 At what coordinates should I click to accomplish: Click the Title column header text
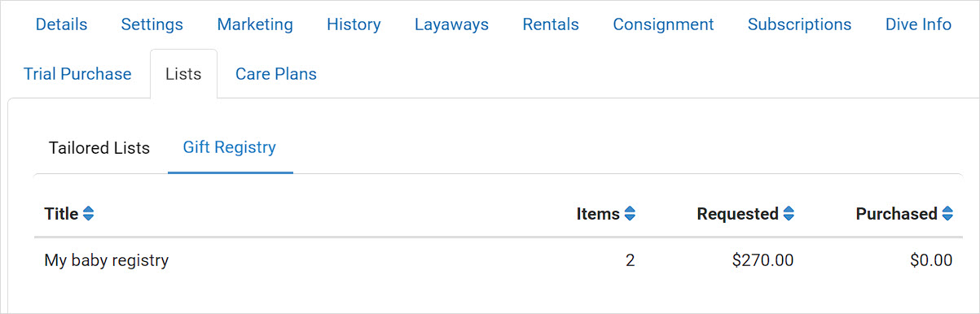click(x=61, y=214)
